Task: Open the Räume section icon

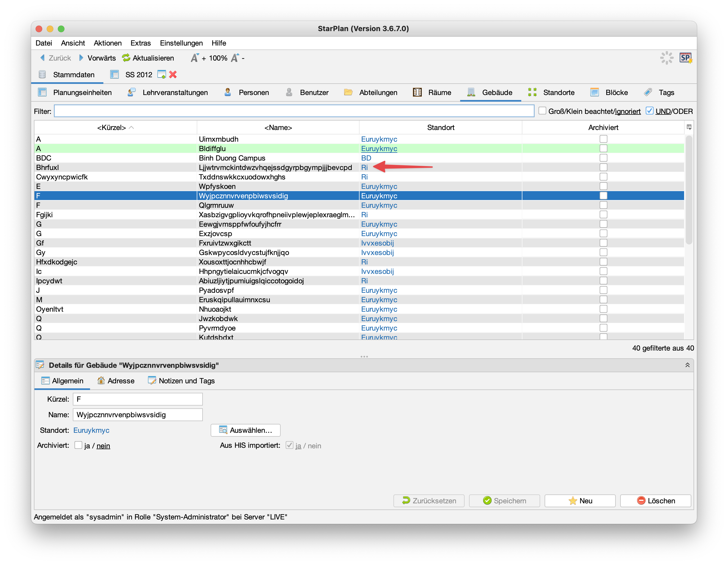Action: point(417,92)
